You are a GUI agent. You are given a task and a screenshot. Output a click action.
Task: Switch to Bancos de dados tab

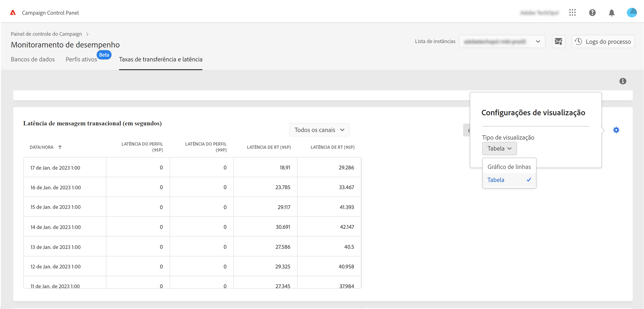click(x=33, y=59)
